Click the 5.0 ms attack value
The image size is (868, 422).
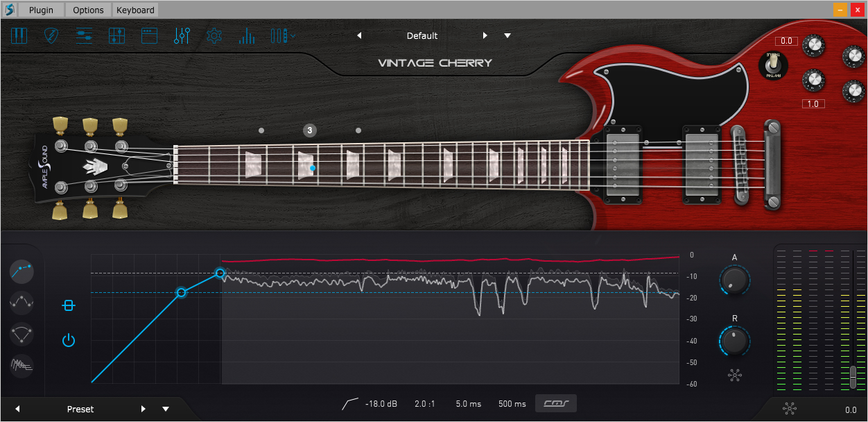(469, 404)
